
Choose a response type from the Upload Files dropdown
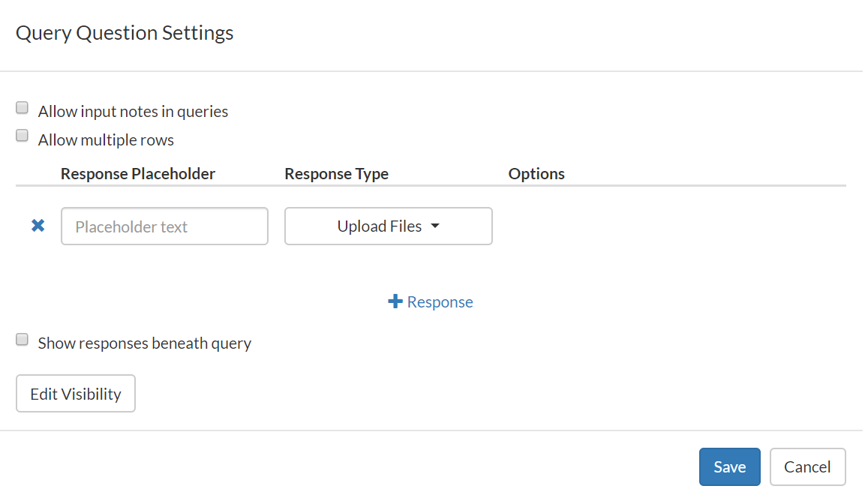(388, 226)
